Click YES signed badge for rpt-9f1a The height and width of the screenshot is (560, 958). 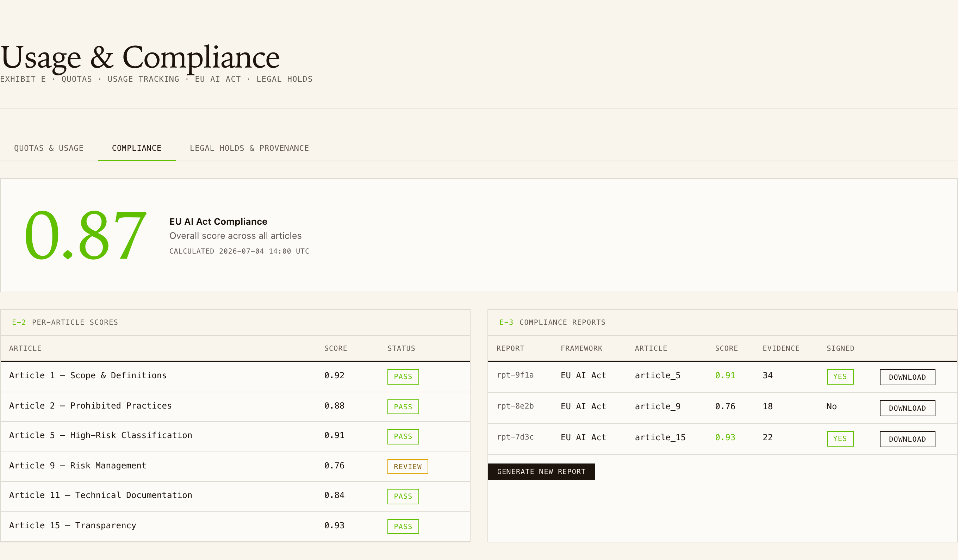coord(840,377)
